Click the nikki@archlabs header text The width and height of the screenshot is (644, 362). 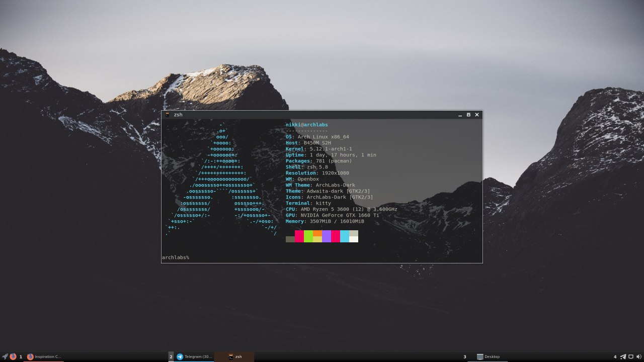307,125
